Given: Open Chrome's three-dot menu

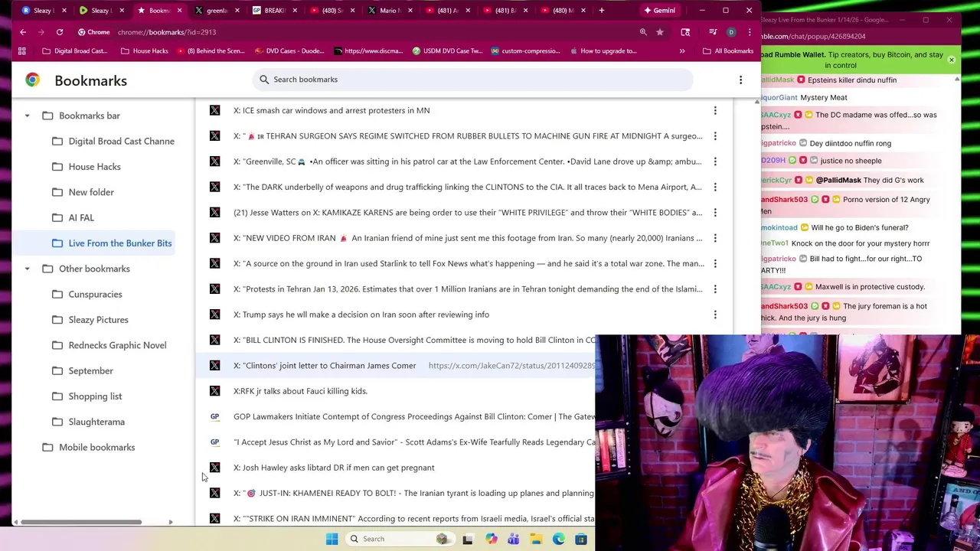Looking at the screenshot, I should [750, 32].
